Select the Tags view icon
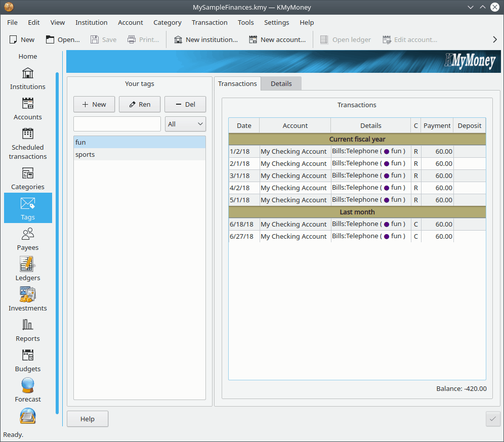This screenshot has width=504, height=442. click(28, 204)
